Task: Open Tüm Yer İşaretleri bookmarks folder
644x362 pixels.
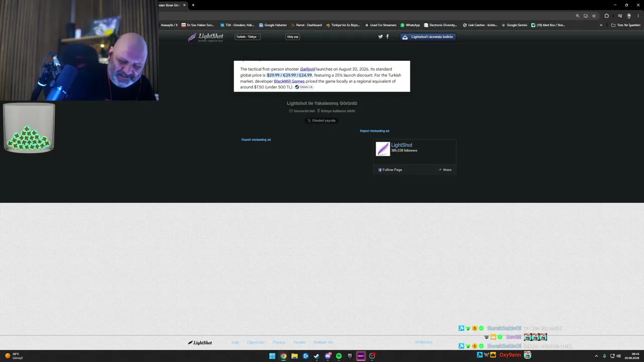Action: 626,25
